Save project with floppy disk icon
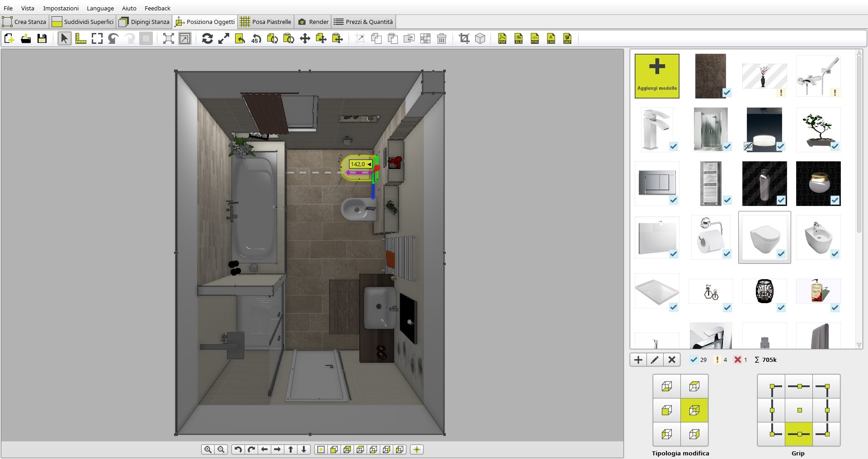This screenshot has width=868, height=459. point(42,39)
